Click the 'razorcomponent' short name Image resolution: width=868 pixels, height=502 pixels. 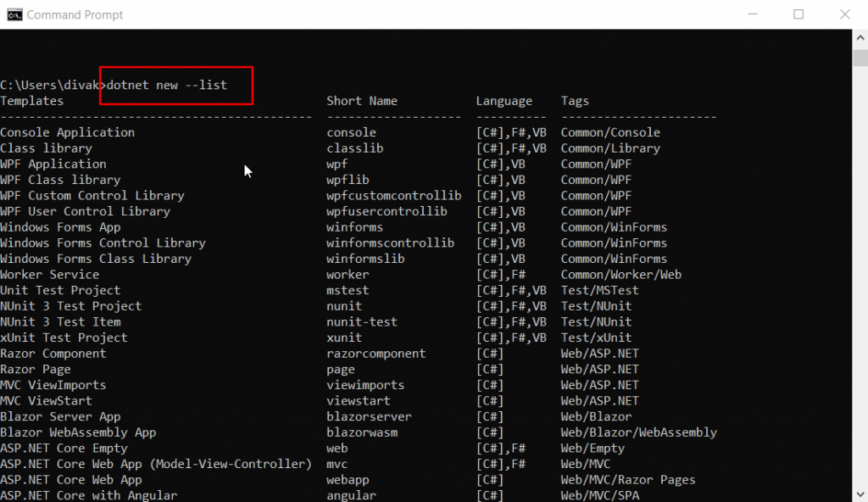(376, 354)
